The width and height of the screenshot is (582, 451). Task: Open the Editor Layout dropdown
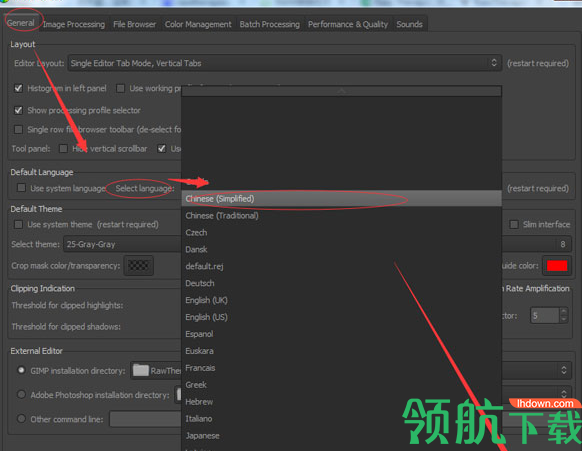coord(284,63)
